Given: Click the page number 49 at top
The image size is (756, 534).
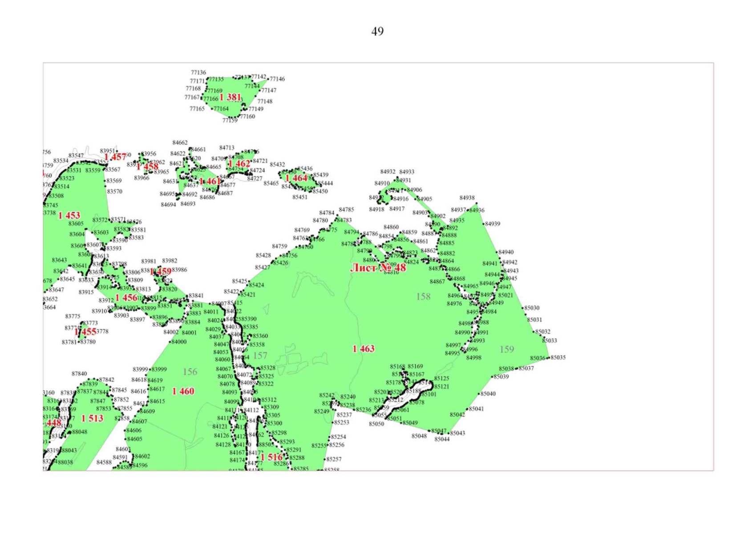Looking at the screenshot, I should point(377,31).
